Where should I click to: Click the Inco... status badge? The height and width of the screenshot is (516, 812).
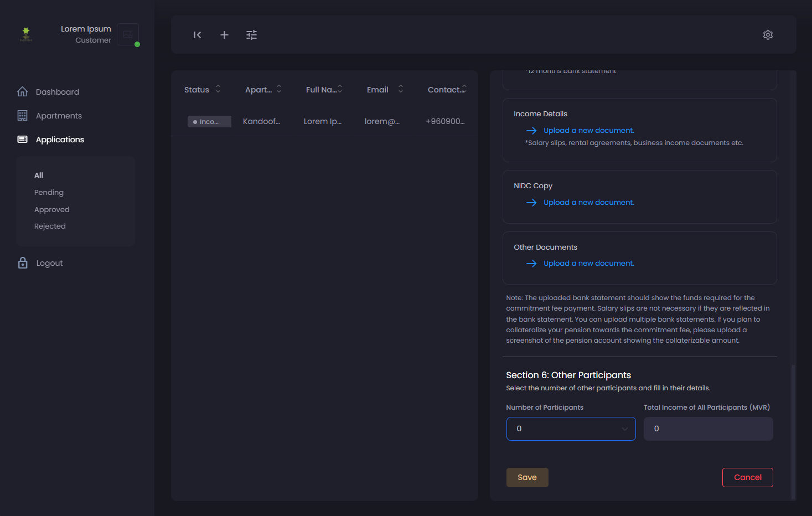[x=209, y=122]
